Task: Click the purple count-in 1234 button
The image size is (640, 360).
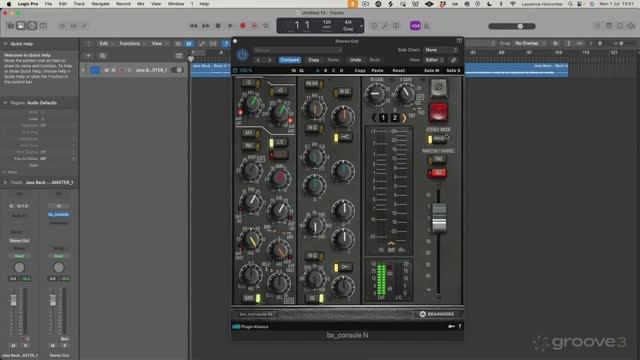Action: (x=415, y=26)
